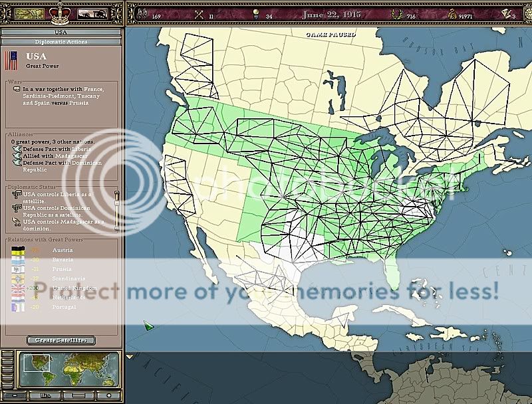
Task: Select Prussia in great powers list
Action: pos(60,268)
